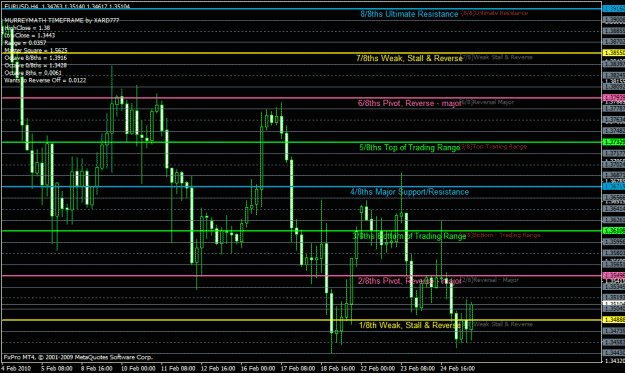Click the pink price tag at 6/8ths line
Image resolution: width=625 pixels, height=373 pixels.
click(613, 98)
